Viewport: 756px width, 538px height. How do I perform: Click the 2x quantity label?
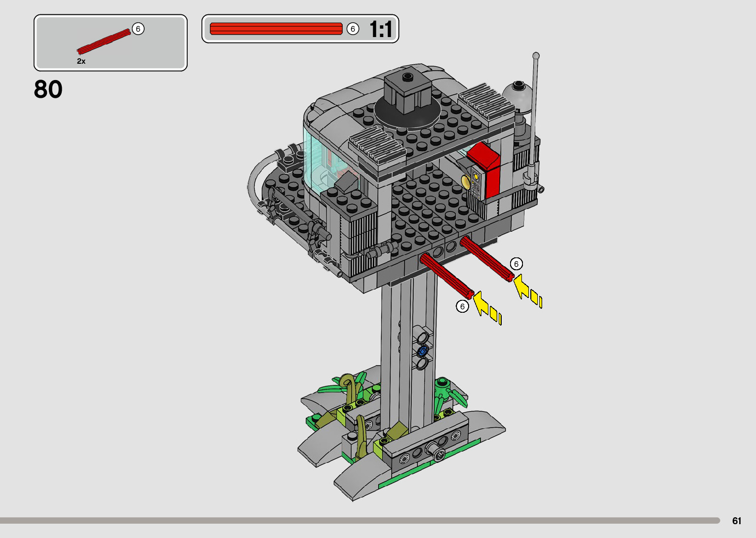pos(81,61)
